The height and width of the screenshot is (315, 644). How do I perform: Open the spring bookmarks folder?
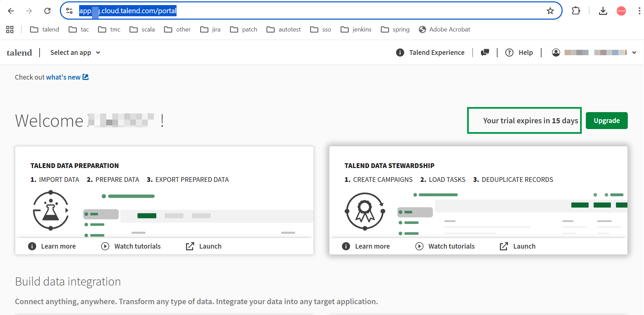pyautogui.click(x=395, y=29)
